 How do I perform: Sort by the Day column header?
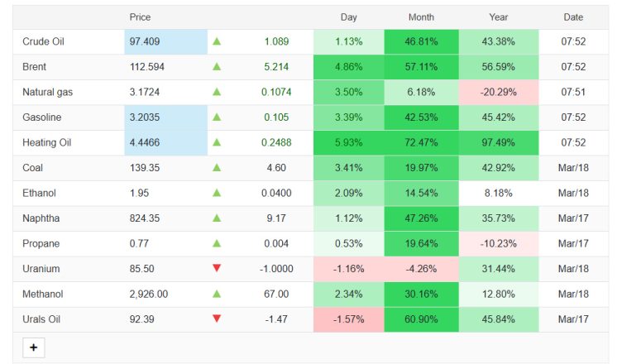tap(348, 17)
